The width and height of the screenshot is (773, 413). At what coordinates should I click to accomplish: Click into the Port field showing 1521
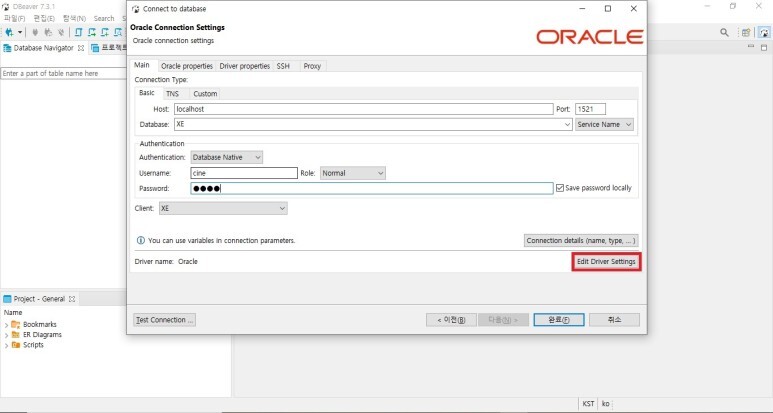[x=590, y=109]
